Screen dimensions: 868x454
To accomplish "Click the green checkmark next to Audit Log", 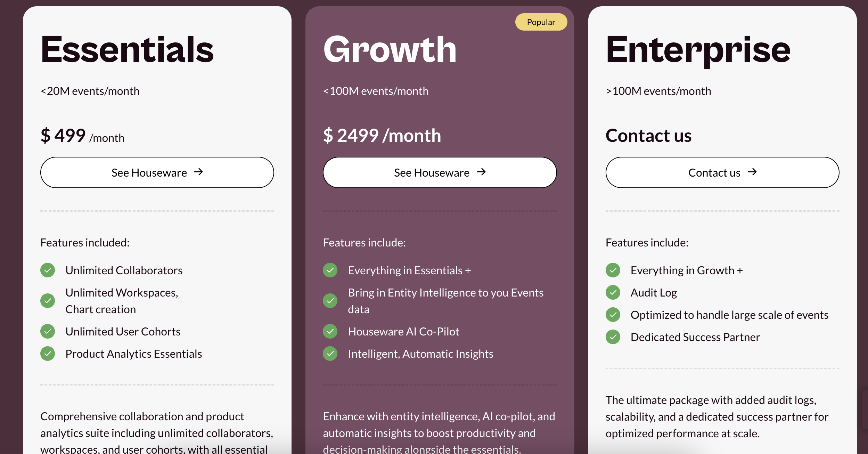I will click(613, 292).
